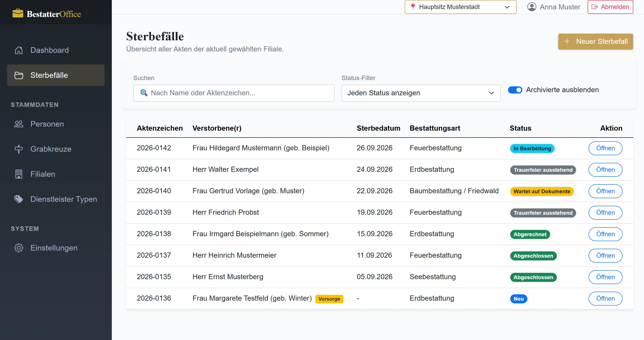Open Einstellungen in the System section
This screenshot has width=644, height=340.
[56, 248]
